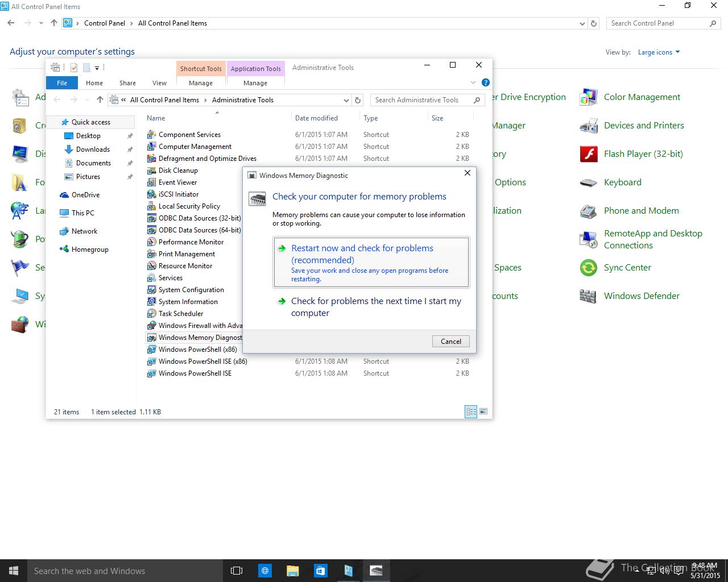Click Component Services shortcut icon

pos(151,135)
